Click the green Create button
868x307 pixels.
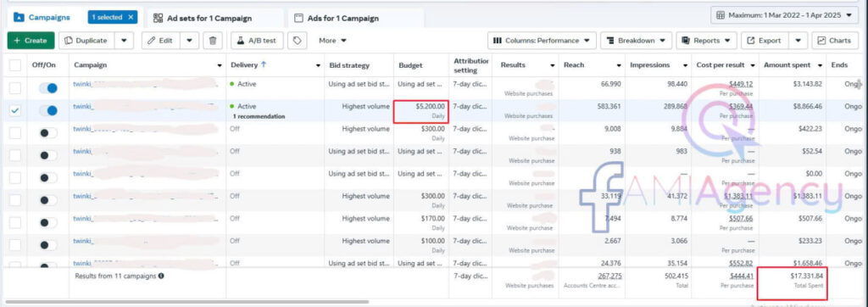pyautogui.click(x=31, y=41)
